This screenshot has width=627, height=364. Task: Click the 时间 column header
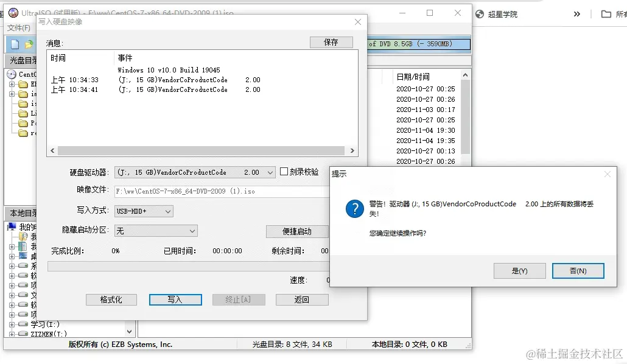(x=58, y=58)
